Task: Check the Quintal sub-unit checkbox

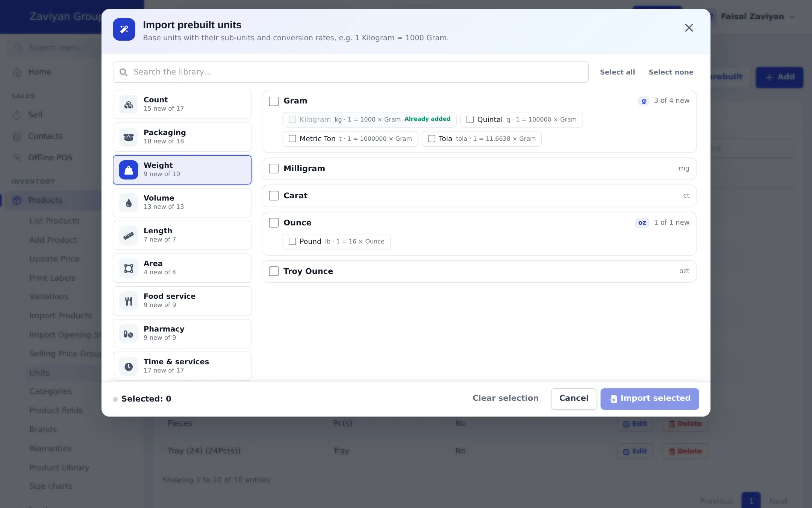Action: coord(470,120)
